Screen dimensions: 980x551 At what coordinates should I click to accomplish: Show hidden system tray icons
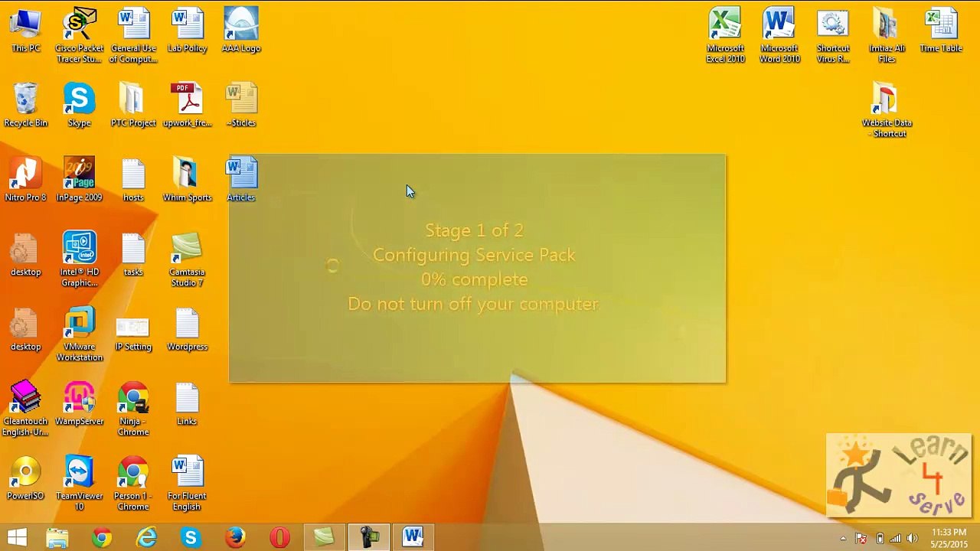pos(843,538)
